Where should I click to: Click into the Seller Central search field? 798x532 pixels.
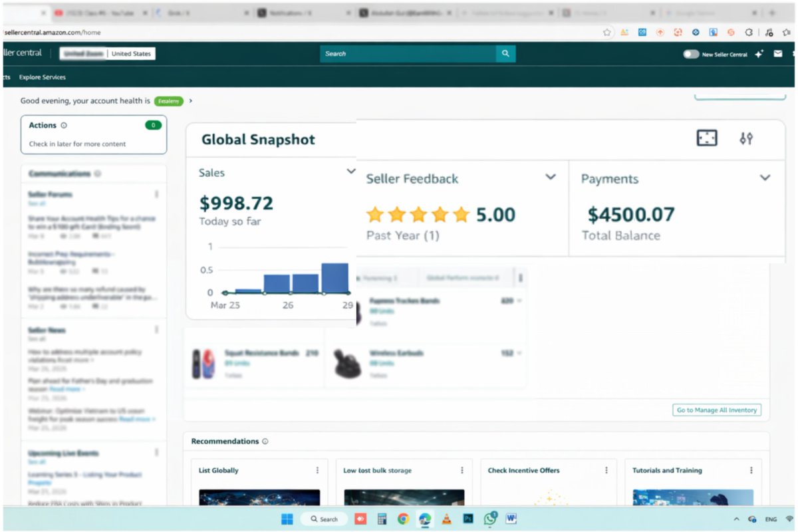click(408, 54)
